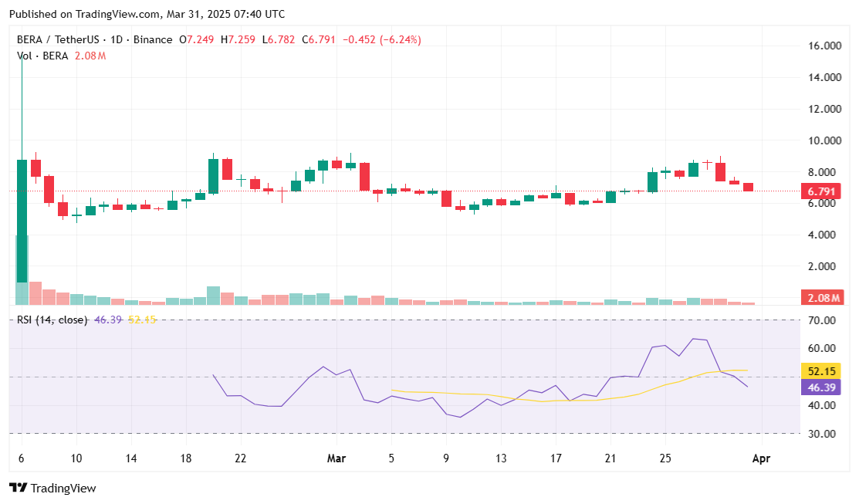Click the Mar label on time axis
Screen dimensions: 859x504
coord(336,458)
